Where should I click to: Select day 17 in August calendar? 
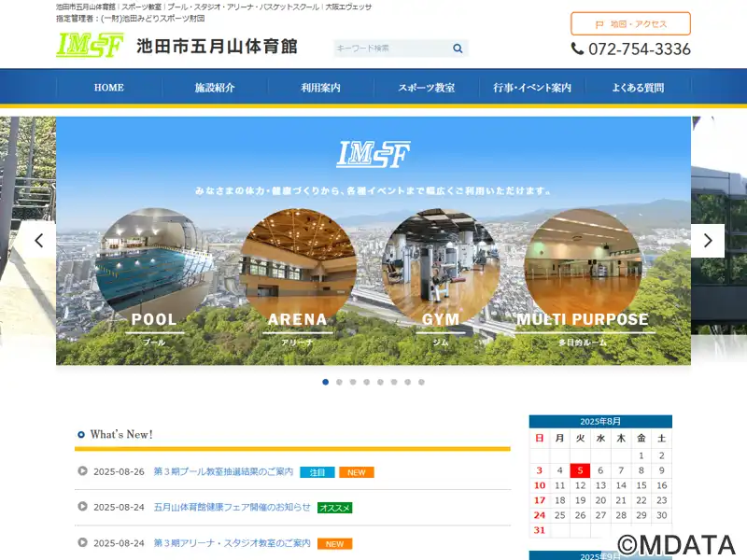540,500
